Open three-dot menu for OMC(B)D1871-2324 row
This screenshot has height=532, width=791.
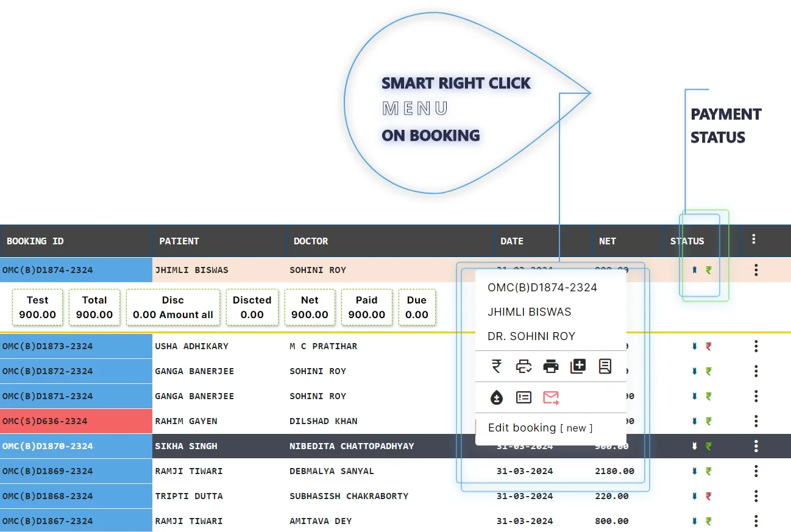tap(756, 396)
